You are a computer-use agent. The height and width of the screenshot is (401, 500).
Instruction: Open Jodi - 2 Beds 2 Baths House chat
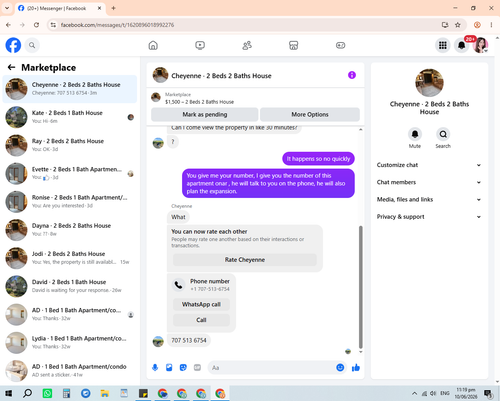pos(70,258)
